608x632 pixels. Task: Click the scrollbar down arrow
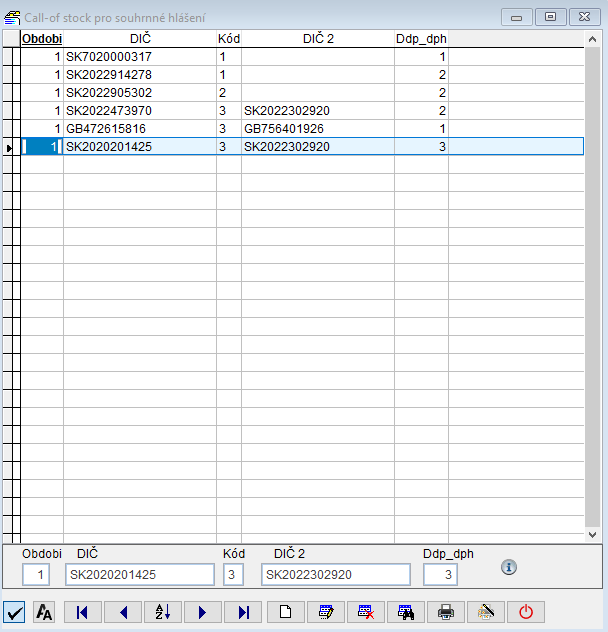tap(592, 534)
